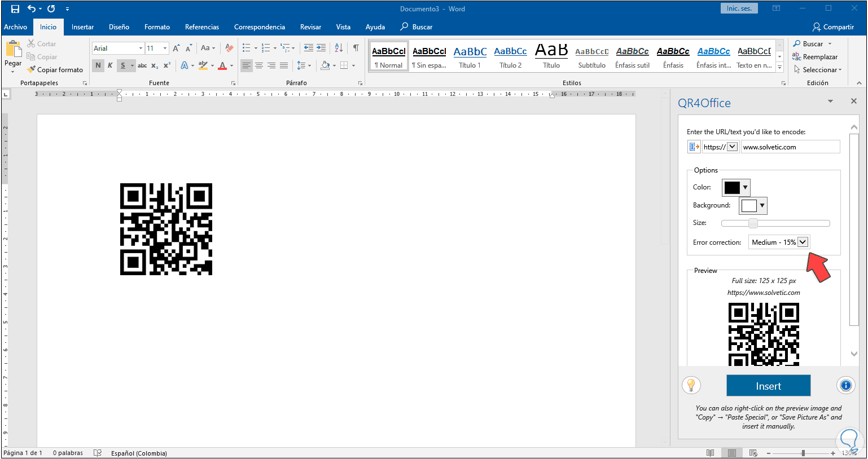The image size is (868, 459).
Task: Sort the selected paragraphs
Action: [339, 48]
